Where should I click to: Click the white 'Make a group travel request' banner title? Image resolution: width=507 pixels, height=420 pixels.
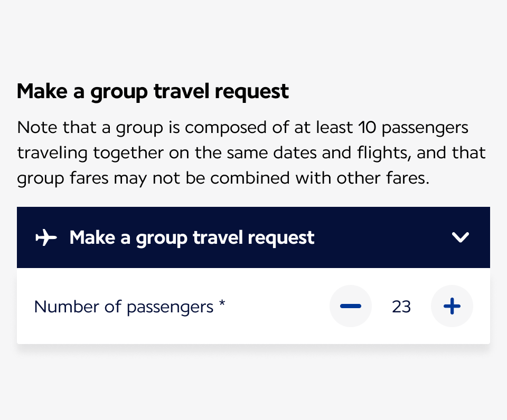point(192,238)
